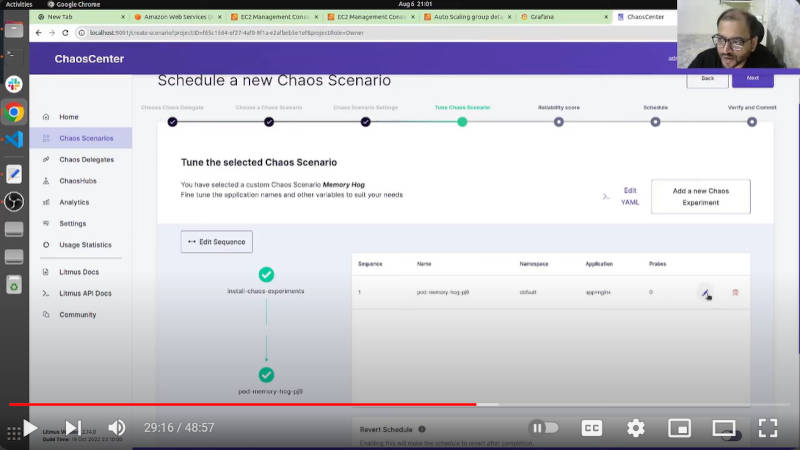The height and width of the screenshot is (450, 800).
Task: Click the clock in the top bar
Action: [x=415, y=4]
